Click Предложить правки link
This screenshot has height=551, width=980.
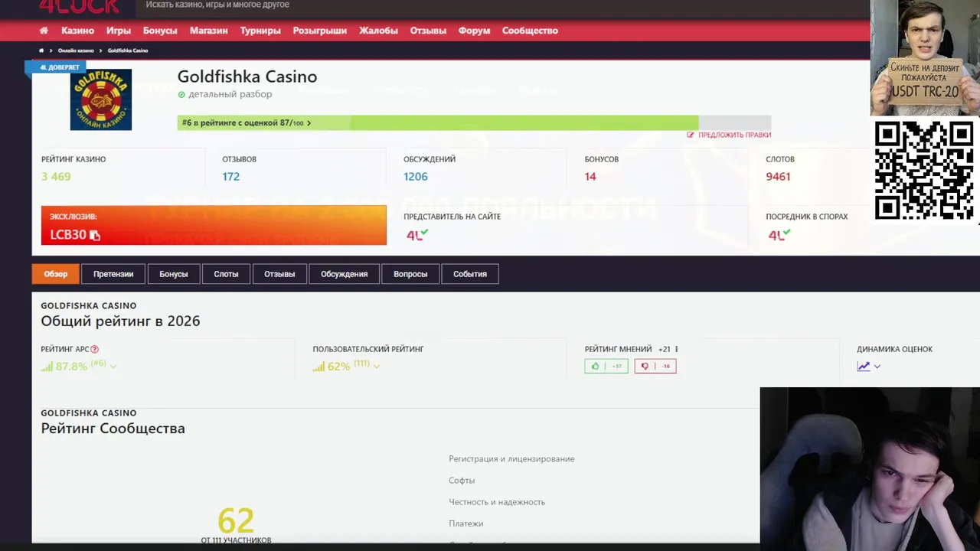click(734, 135)
